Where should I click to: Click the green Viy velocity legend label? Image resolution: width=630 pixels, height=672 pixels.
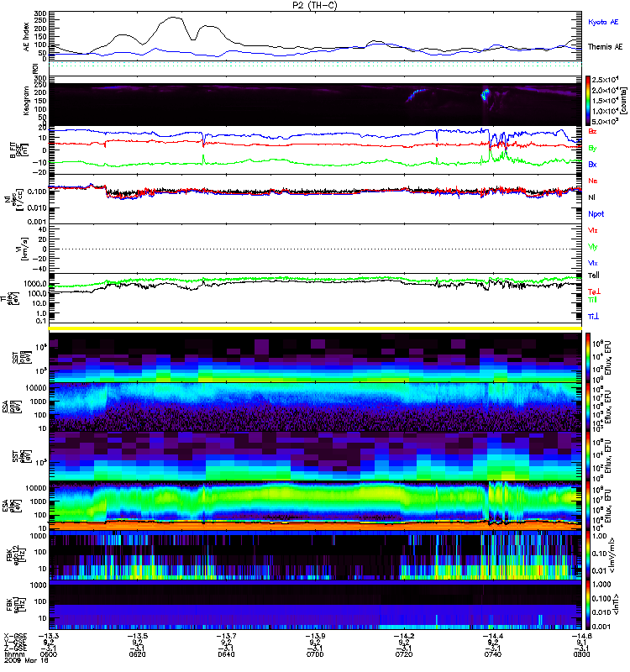click(x=592, y=247)
